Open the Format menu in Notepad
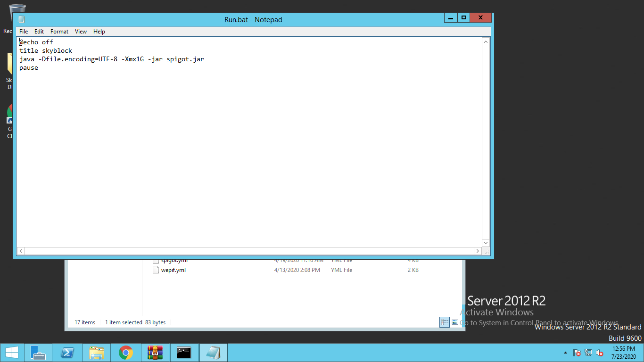Viewport: 644px width, 362px height. [x=59, y=32]
